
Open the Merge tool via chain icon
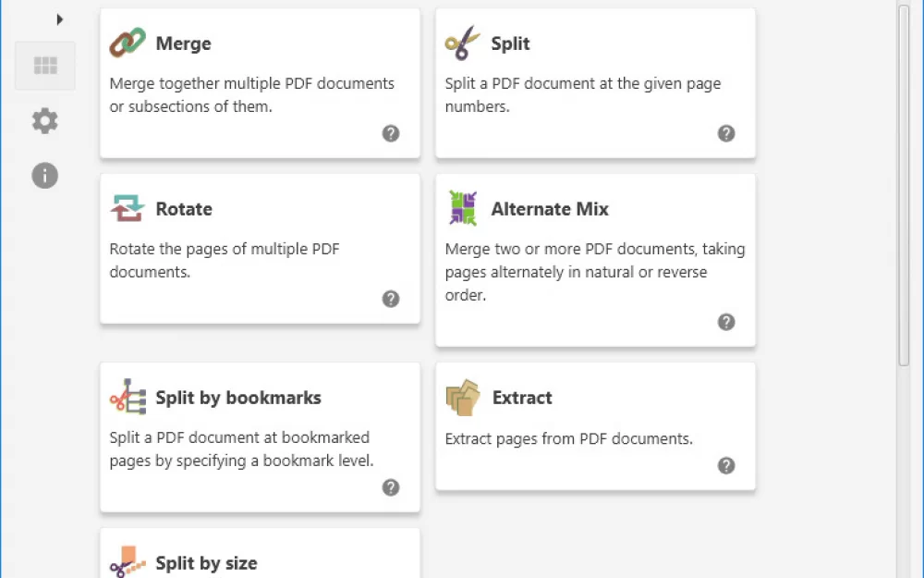128,43
